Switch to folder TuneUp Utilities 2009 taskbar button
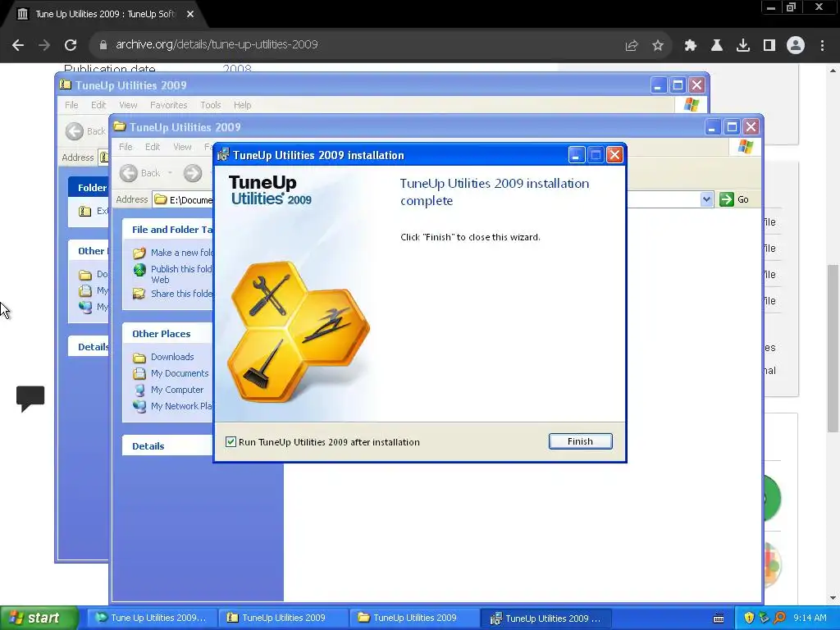 (414, 619)
